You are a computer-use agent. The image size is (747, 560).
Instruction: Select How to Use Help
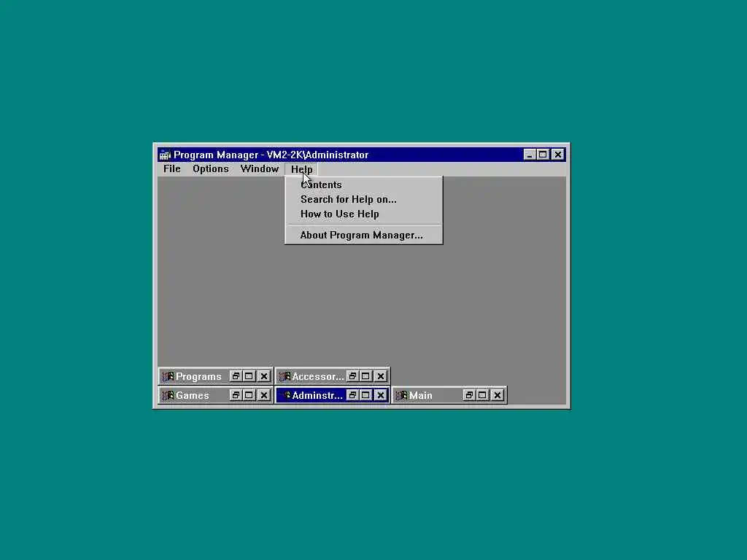[363, 214]
